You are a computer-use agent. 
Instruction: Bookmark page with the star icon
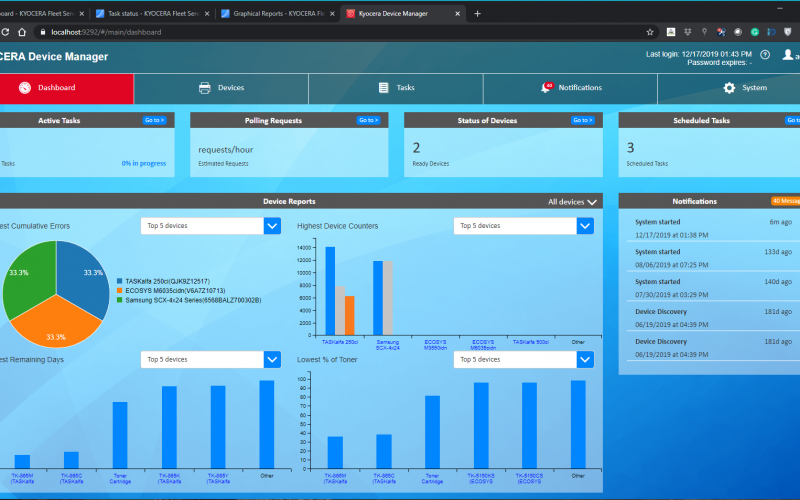pos(650,32)
